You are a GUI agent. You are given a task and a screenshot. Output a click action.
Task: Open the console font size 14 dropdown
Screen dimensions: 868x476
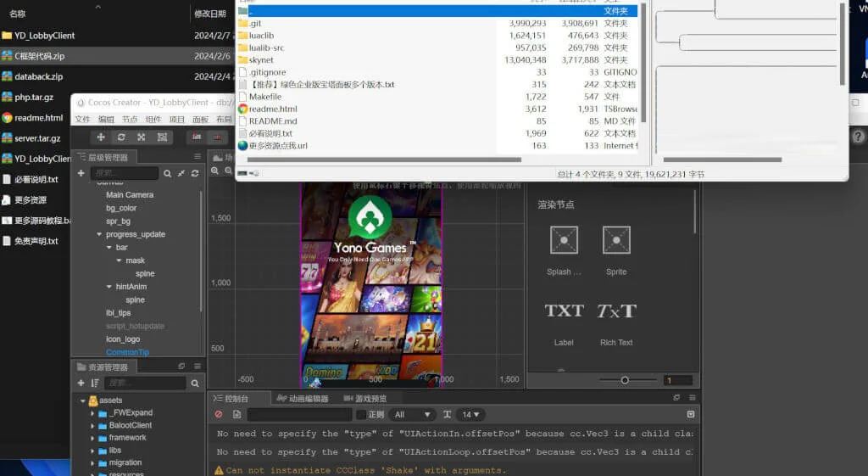(x=471, y=414)
